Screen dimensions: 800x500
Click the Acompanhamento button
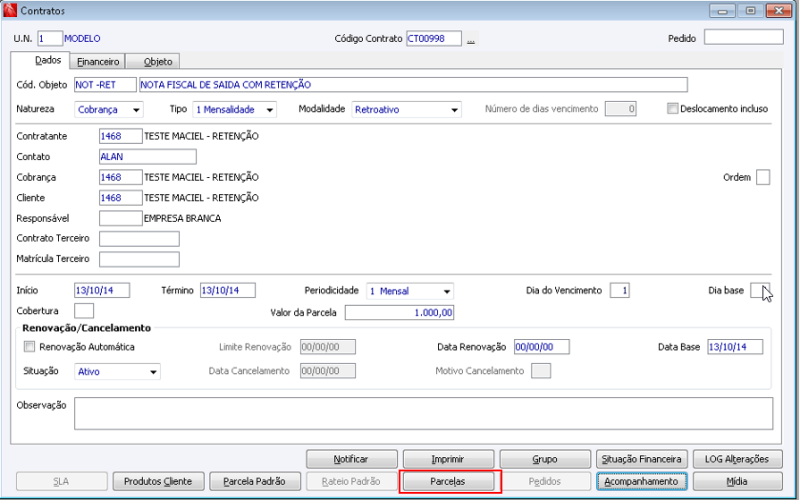click(641, 481)
